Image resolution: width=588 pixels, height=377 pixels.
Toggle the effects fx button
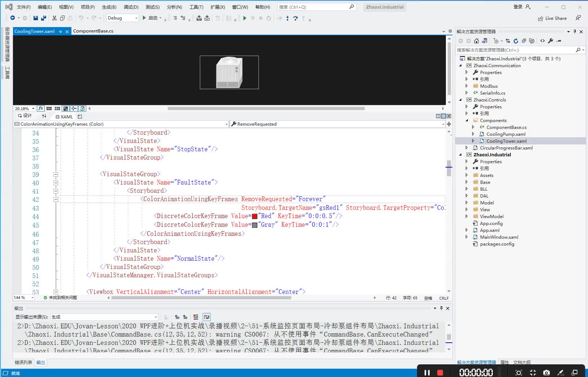(41, 108)
